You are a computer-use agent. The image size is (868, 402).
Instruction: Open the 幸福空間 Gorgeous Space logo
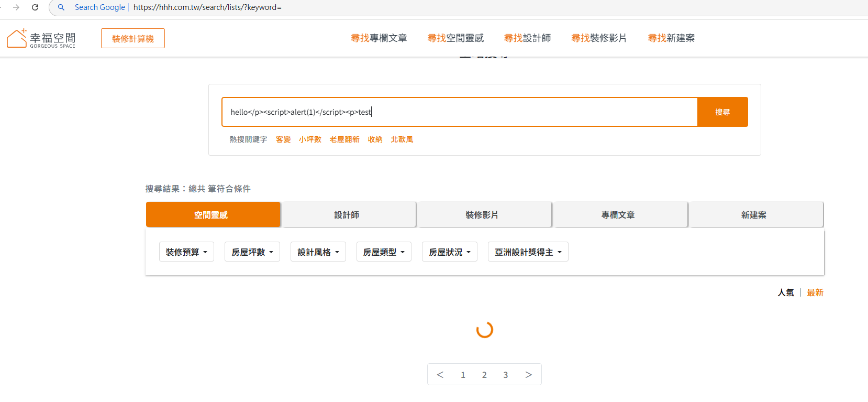41,38
